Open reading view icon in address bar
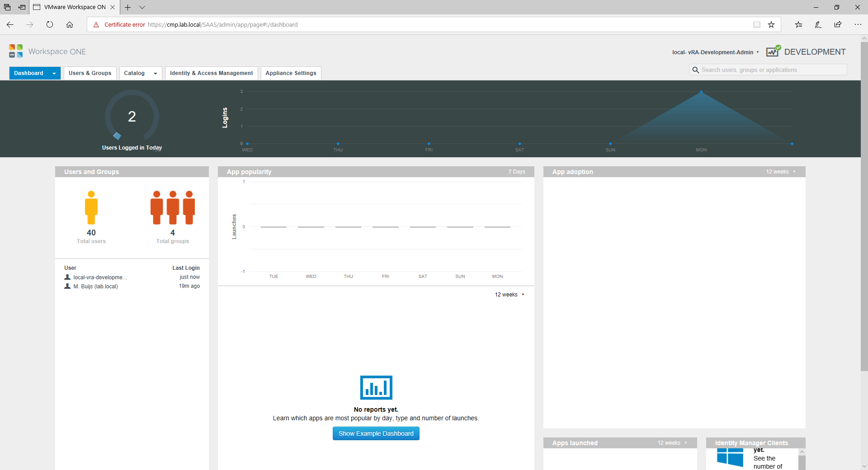Screen dimensions: 868x470 757,25
